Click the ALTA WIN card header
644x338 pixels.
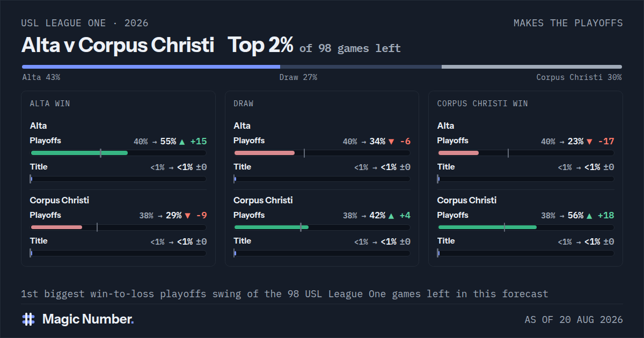tap(50, 104)
